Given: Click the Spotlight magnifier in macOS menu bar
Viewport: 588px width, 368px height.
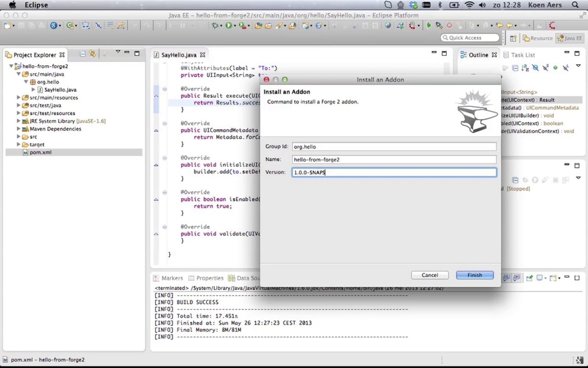Looking at the screenshot, I should tap(575, 5).
